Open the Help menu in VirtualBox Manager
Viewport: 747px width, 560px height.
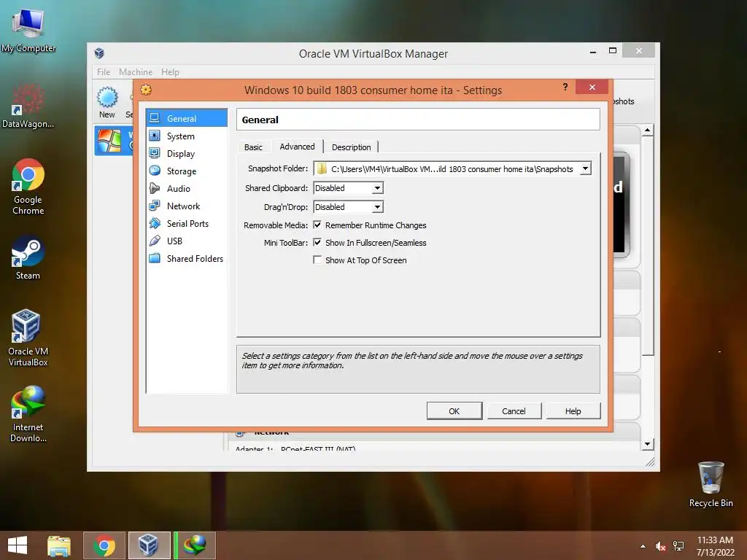170,72
